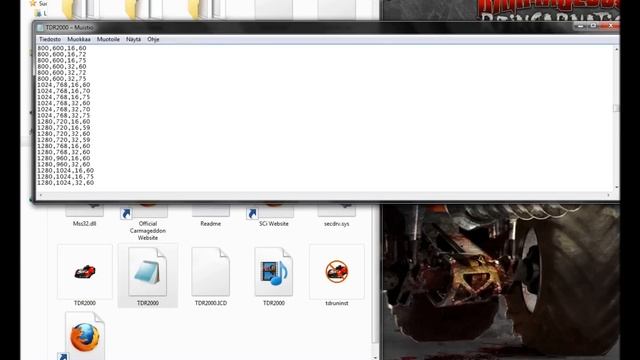The width and height of the screenshot is (640, 360).
Task: Close the TDR2000 Notepad window
Action: point(611,26)
